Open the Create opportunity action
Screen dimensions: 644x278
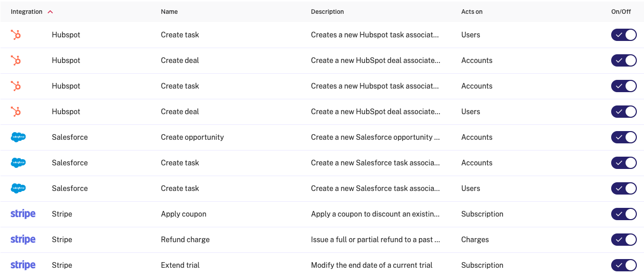coord(192,137)
